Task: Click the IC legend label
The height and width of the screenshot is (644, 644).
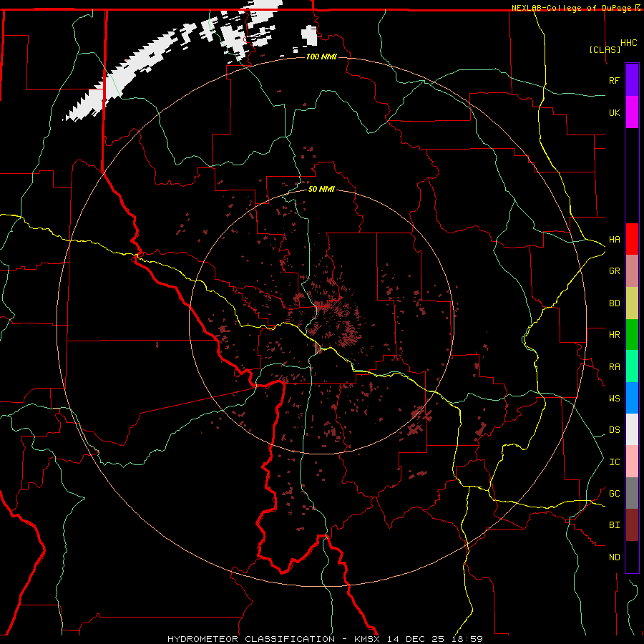Action: [x=615, y=462]
